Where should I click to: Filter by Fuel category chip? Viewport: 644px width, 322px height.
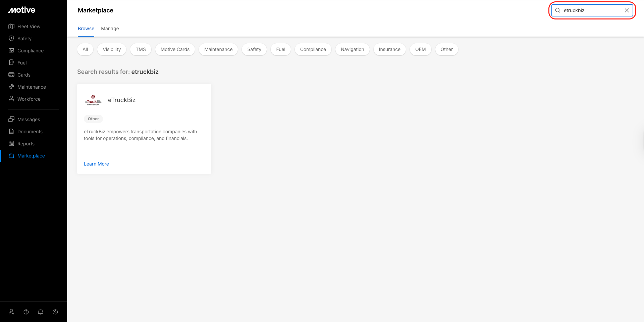point(281,49)
